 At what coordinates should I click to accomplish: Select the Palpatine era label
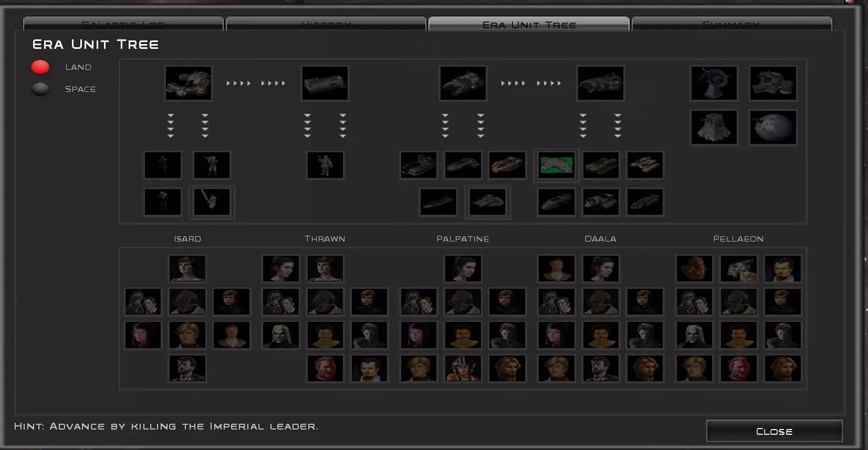point(463,239)
